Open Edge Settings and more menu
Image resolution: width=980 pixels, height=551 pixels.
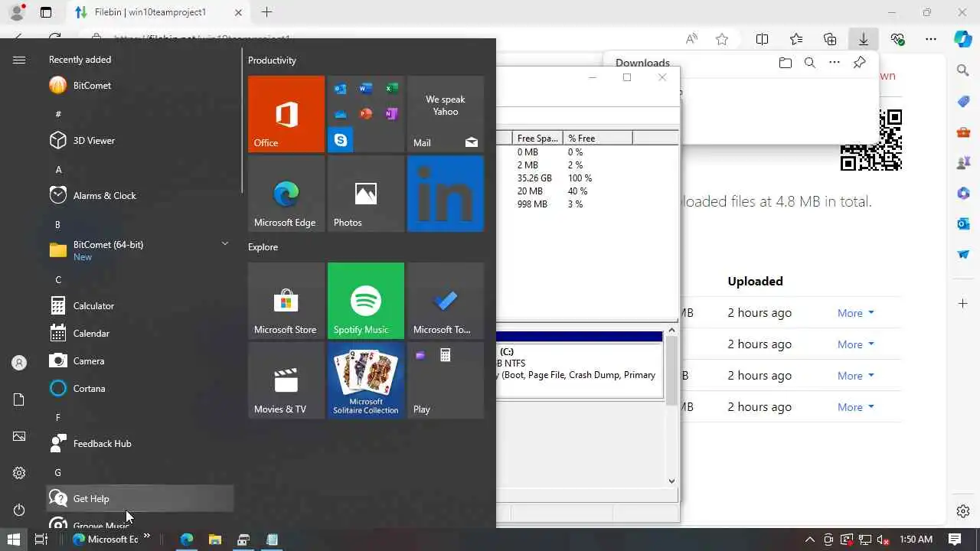click(930, 39)
